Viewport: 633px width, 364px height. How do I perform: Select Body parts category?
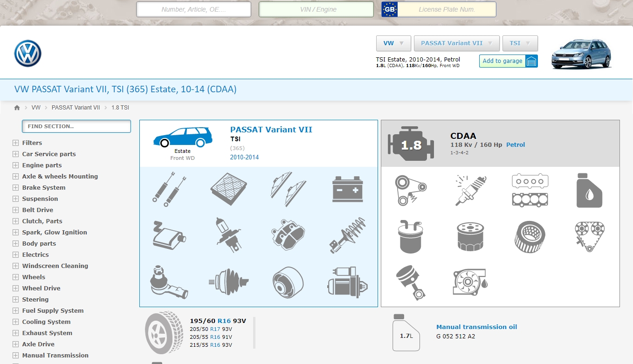coord(39,244)
